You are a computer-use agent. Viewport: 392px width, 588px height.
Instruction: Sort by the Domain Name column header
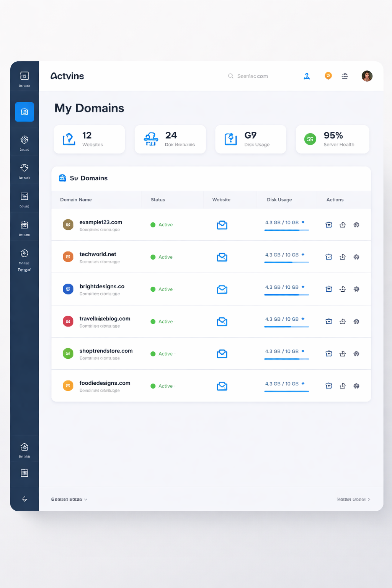[76, 200]
